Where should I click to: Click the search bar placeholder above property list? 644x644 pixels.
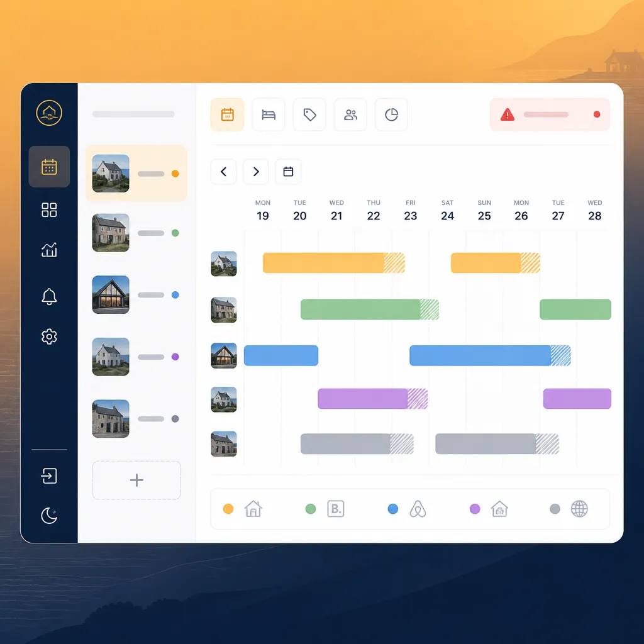[133, 114]
